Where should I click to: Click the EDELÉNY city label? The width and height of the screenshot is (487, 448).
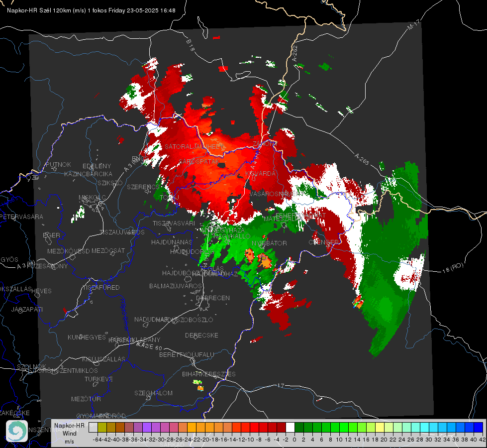pyautogui.click(x=97, y=166)
